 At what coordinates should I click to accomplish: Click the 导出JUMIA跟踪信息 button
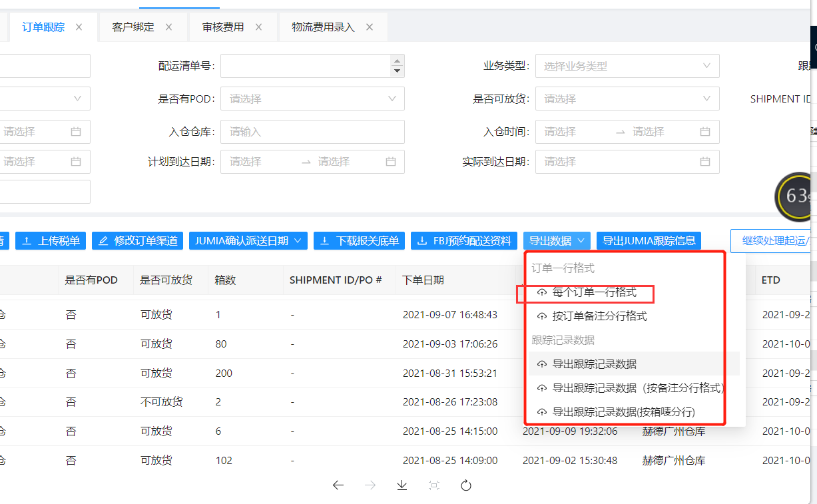(x=649, y=241)
